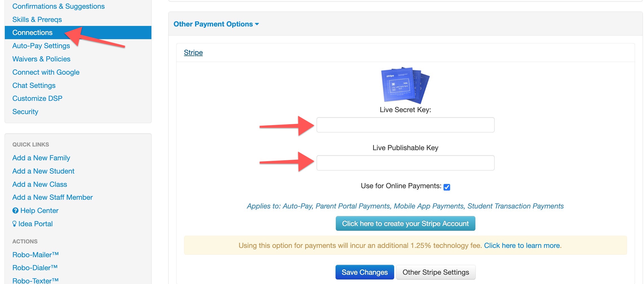Click the Idea Portal lightbulb icon
This screenshot has height=284, width=644.
click(14, 224)
